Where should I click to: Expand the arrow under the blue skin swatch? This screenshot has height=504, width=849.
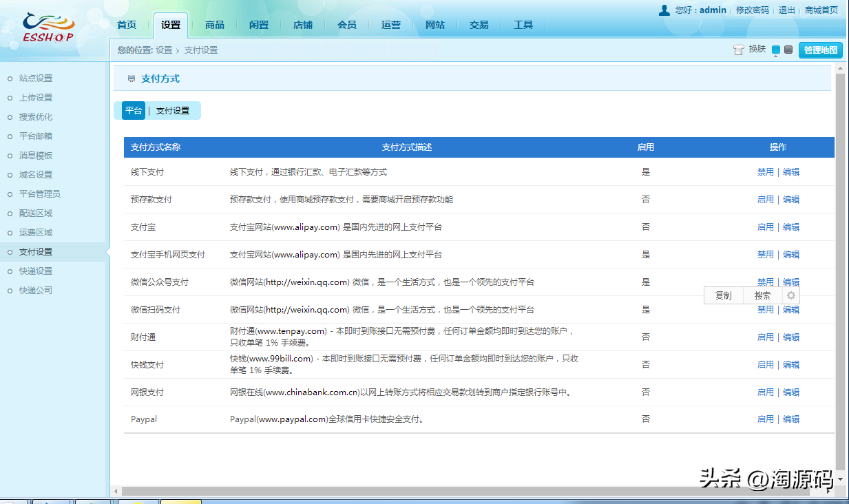(x=776, y=56)
